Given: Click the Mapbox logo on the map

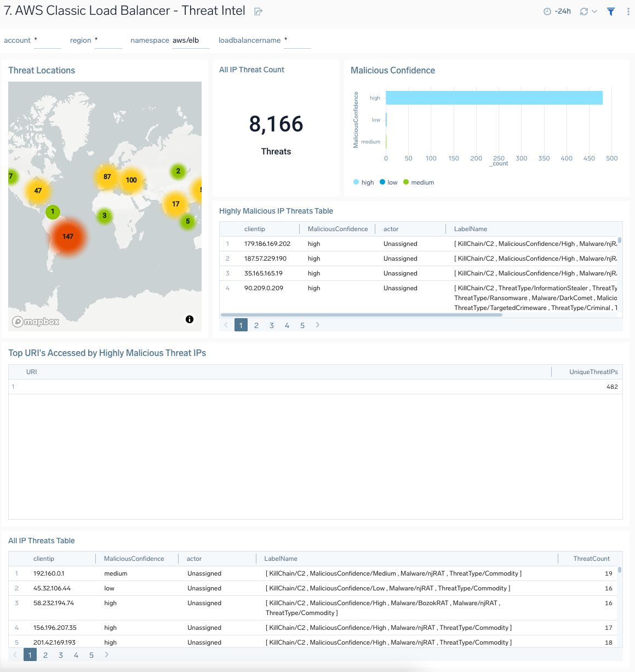Looking at the screenshot, I should click(x=35, y=321).
